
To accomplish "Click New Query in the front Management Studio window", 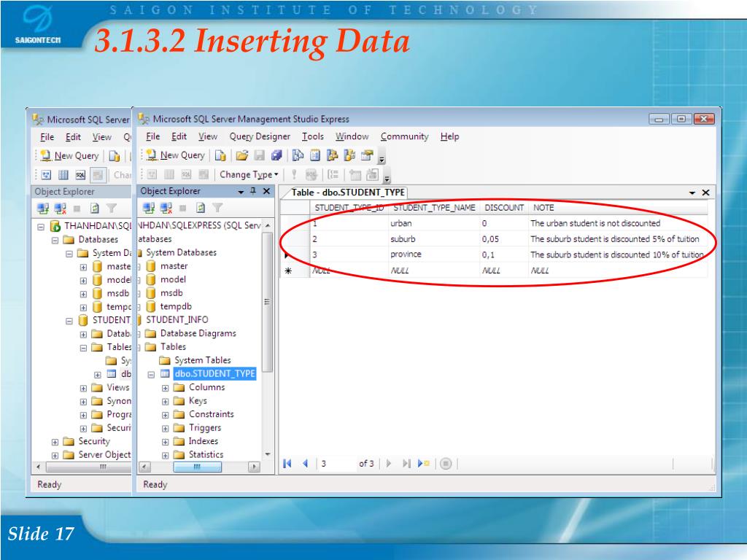I will pyautogui.click(x=176, y=155).
